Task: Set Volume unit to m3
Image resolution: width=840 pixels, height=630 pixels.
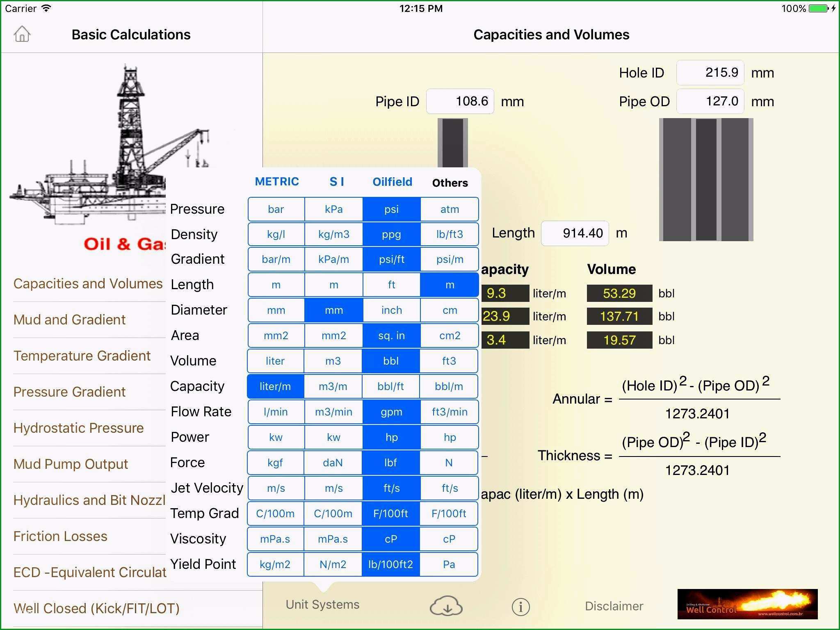Action: point(333,361)
